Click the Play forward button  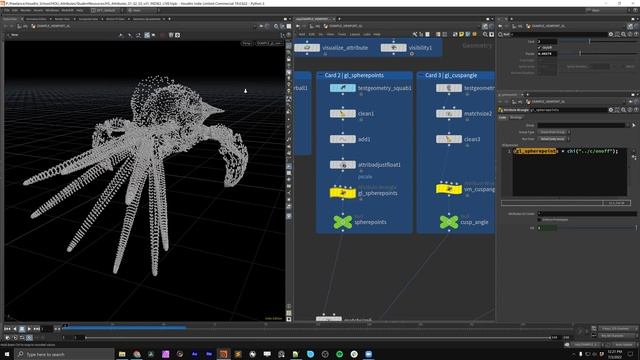pos(29,329)
